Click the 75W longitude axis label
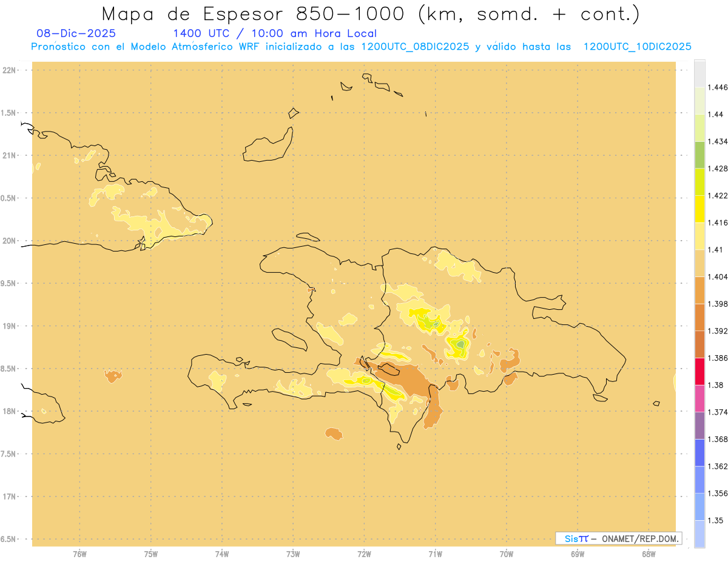 point(150,554)
